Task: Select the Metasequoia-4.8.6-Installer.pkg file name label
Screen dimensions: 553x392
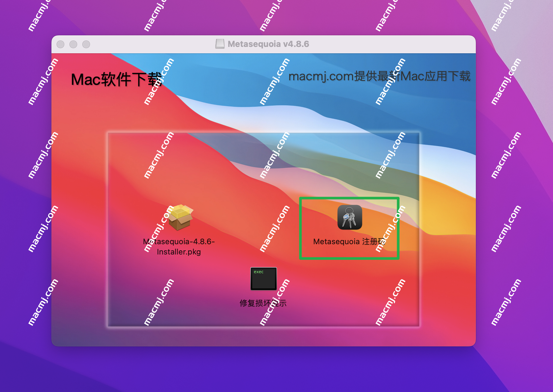Action: (x=179, y=246)
